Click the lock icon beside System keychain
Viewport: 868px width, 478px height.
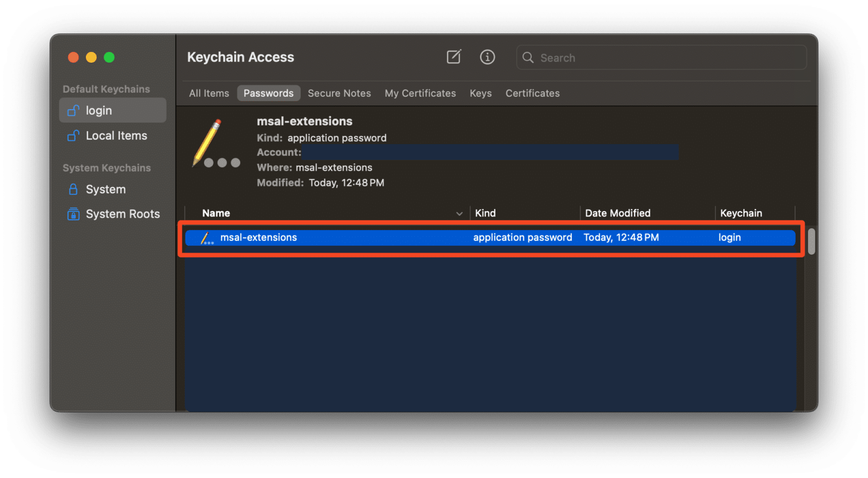tap(73, 189)
